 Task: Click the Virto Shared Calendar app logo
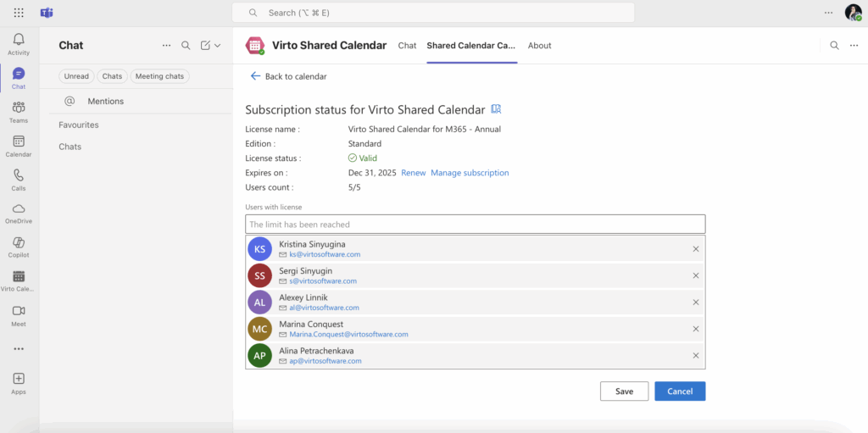(255, 46)
